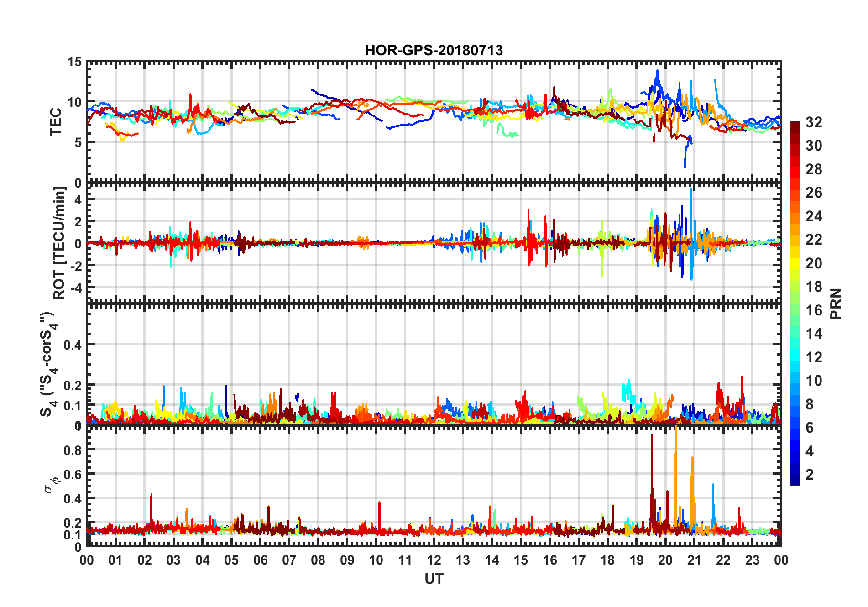Select the 23 hour tick on the UT axis
This screenshot has width=868, height=607.
tap(753, 560)
